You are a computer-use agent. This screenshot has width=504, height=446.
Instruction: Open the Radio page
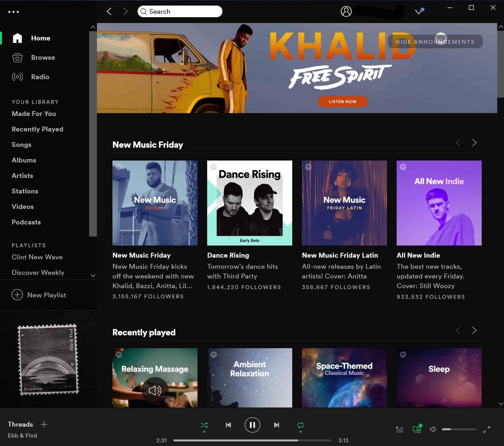tap(40, 77)
